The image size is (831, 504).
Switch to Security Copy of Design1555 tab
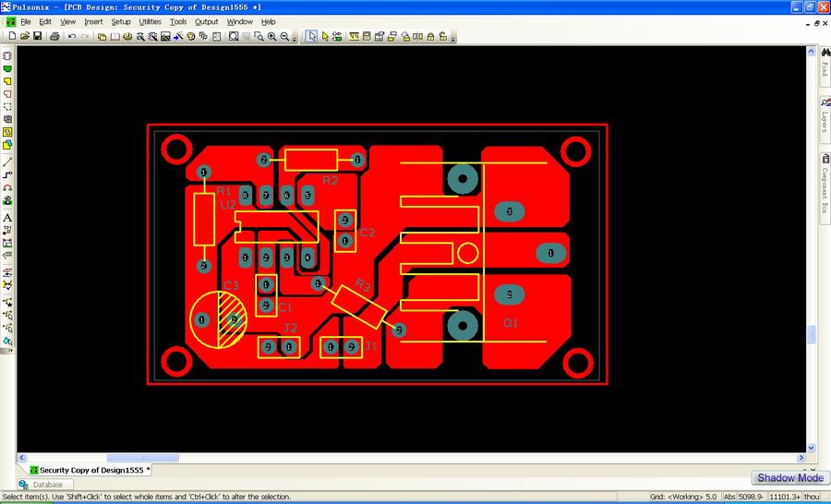(x=90, y=470)
